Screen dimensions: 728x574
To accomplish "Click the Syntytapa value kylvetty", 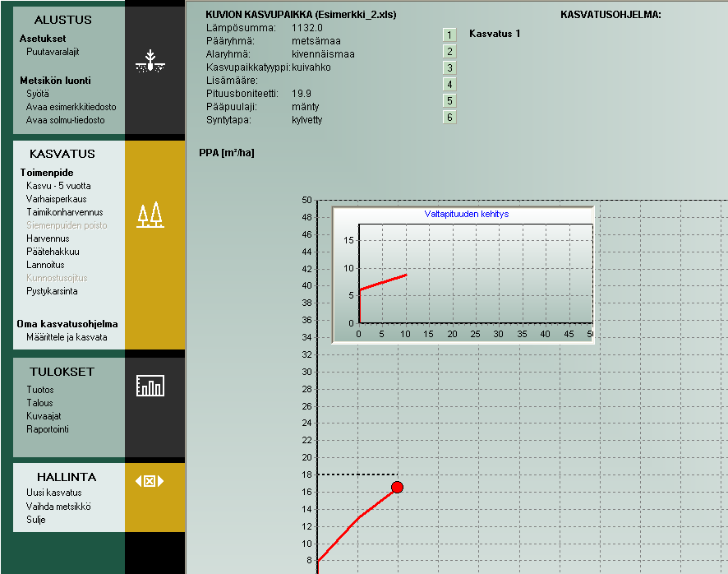I will (306, 120).
